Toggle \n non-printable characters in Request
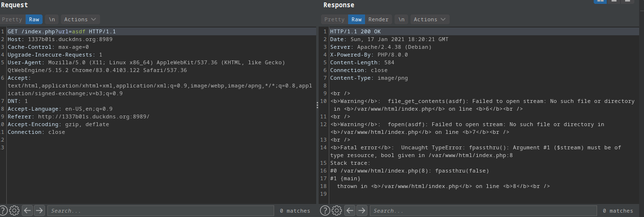Screen dimensions: 644x217 52,19
